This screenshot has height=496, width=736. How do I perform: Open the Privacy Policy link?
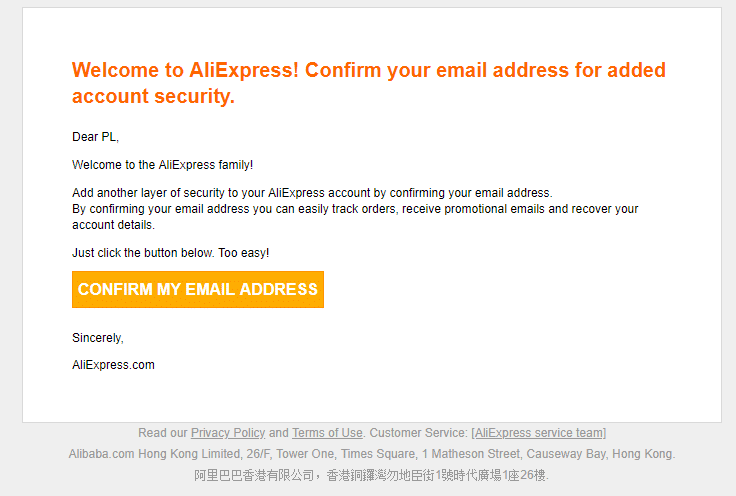coord(228,433)
